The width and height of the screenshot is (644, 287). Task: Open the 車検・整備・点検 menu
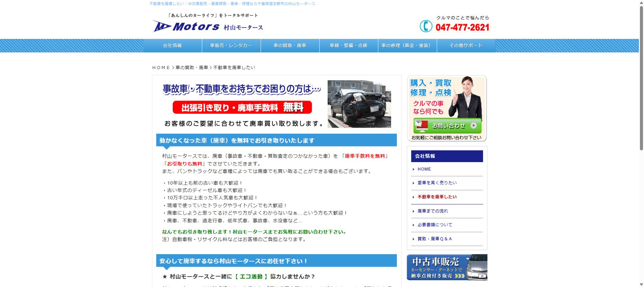pyautogui.click(x=349, y=45)
